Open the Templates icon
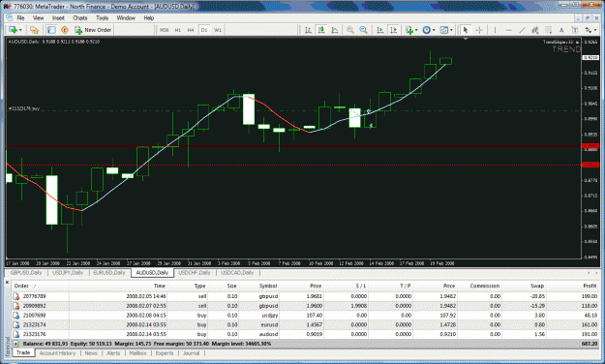 point(443,30)
